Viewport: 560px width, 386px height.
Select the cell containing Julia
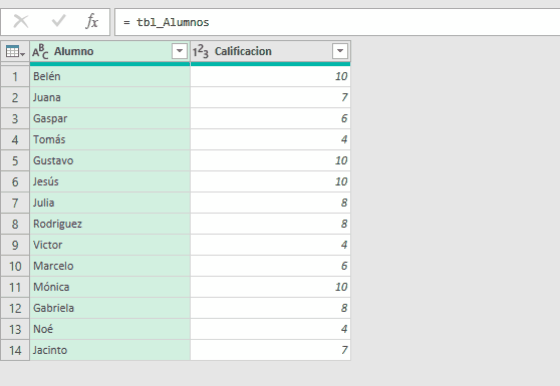pyautogui.click(x=110, y=202)
